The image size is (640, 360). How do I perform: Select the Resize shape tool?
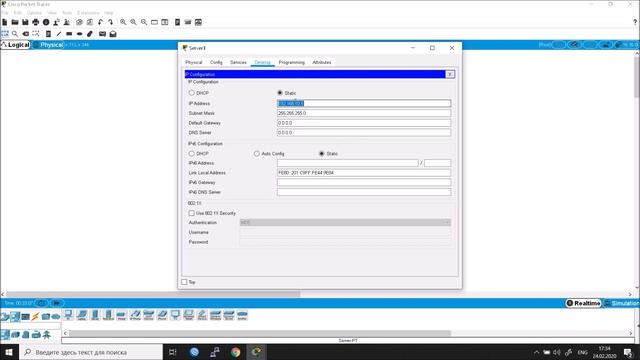pos(36,34)
